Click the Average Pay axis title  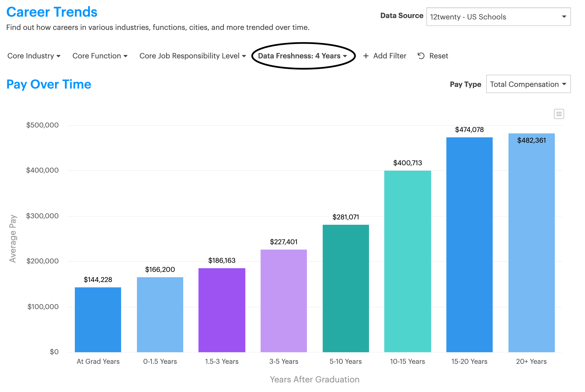(x=13, y=239)
